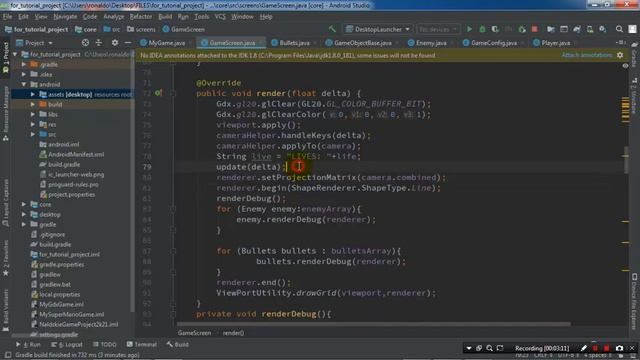Click the recorder zoom magnifier icon
Image resolution: width=640 pixels, height=360 pixels.
pyautogui.click(x=489, y=348)
